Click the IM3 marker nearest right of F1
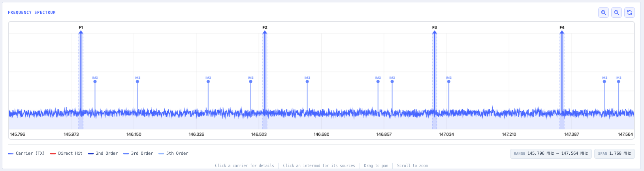Image resolution: width=644 pixels, height=171 pixels. pyautogui.click(x=95, y=81)
